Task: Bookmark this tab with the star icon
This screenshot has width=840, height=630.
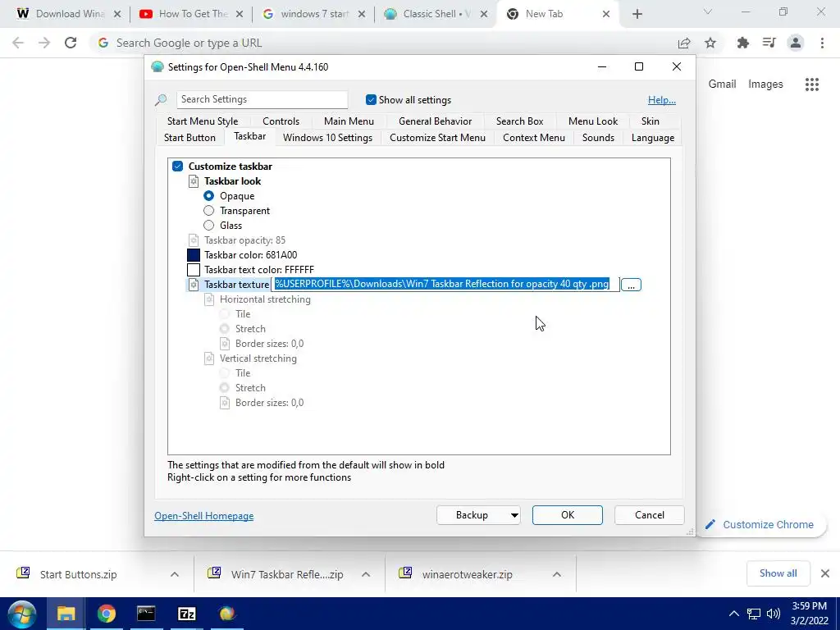Action: pyautogui.click(x=710, y=43)
